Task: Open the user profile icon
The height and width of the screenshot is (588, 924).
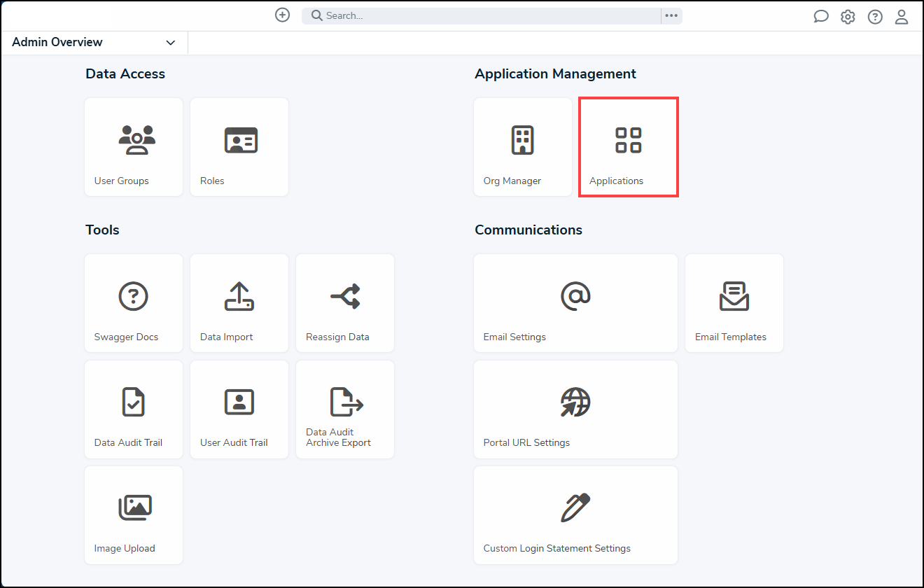Action: tap(902, 17)
